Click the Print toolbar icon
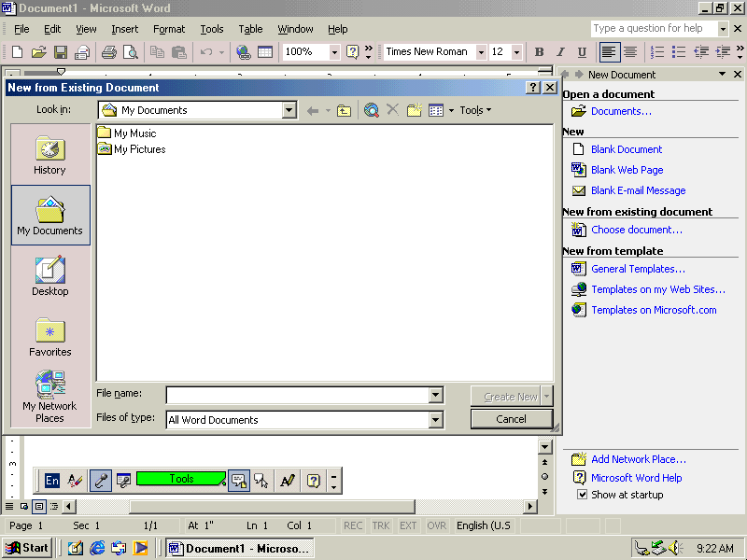The height and width of the screenshot is (560, 747). (109, 51)
